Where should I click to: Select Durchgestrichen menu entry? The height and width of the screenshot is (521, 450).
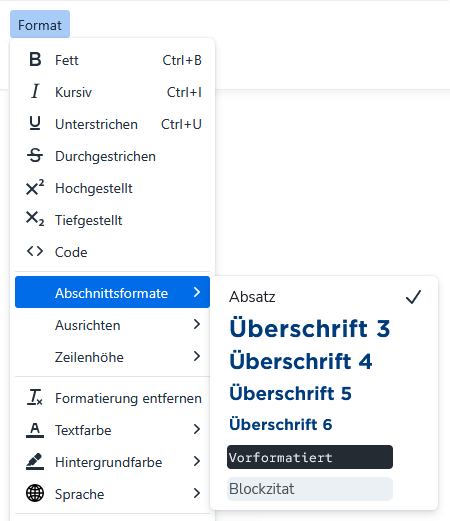[112, 156]
